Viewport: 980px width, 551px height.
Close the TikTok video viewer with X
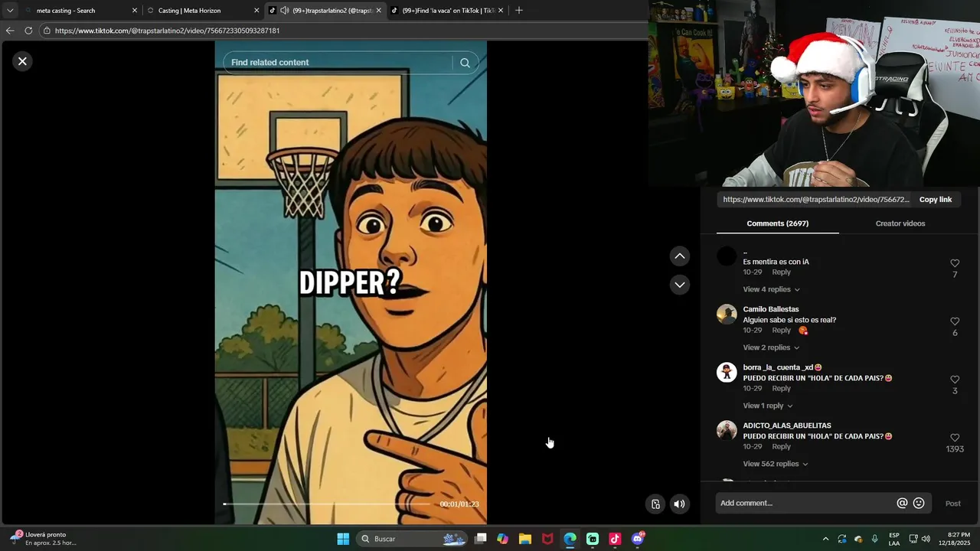pyautogui.click(x=22, y=61)
